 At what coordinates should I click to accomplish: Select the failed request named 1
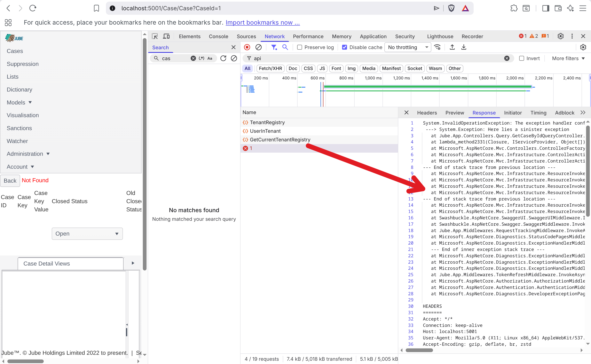coord(319,148)
